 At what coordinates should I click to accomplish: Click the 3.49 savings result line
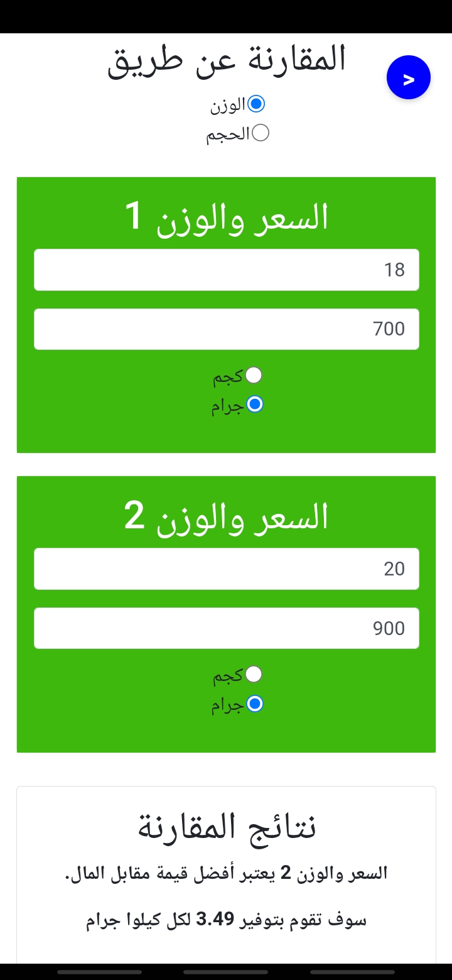pyautogui.click(x=227, y=920)
